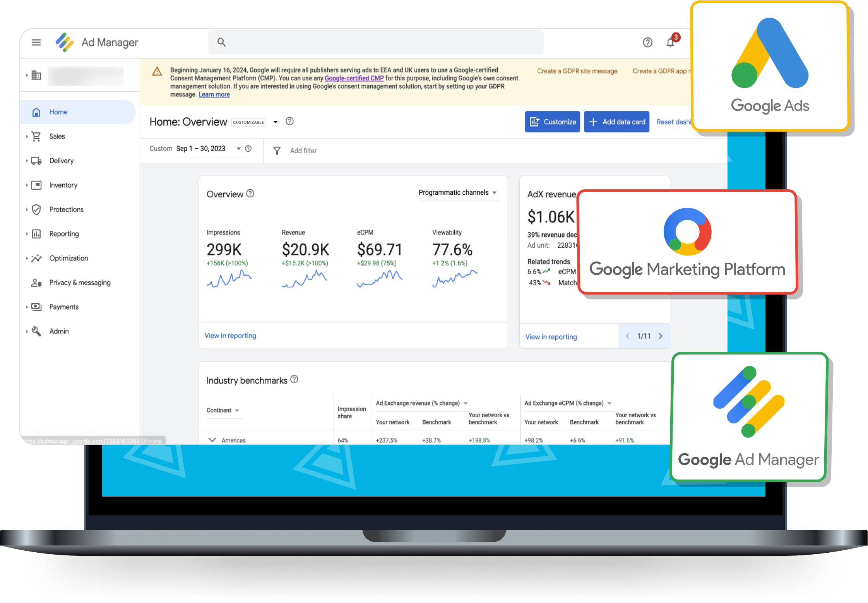Open help icon beside Industry benchmarks
Viewport: 868px width, 603px height.
294,379
